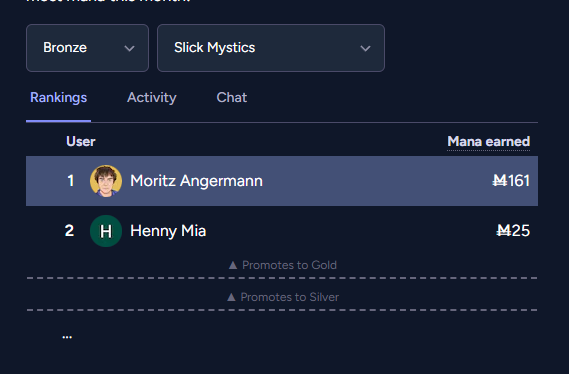Select rank 2 row number

pyautogui.click(x=69, y=231)
